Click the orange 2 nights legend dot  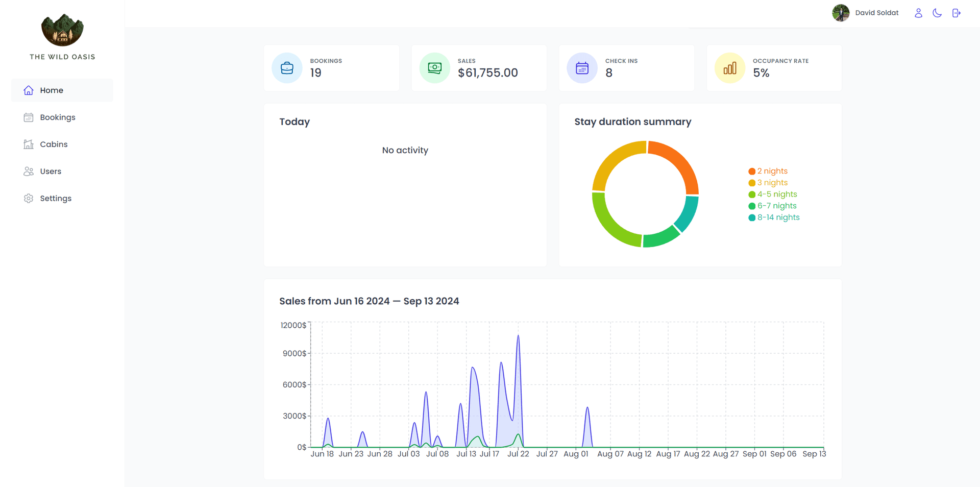(752, 172)
